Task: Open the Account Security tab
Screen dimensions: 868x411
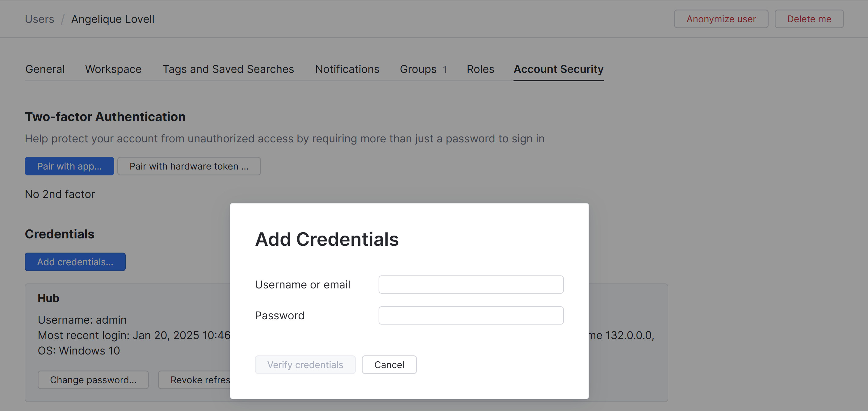Action: (x=558, y=69)
